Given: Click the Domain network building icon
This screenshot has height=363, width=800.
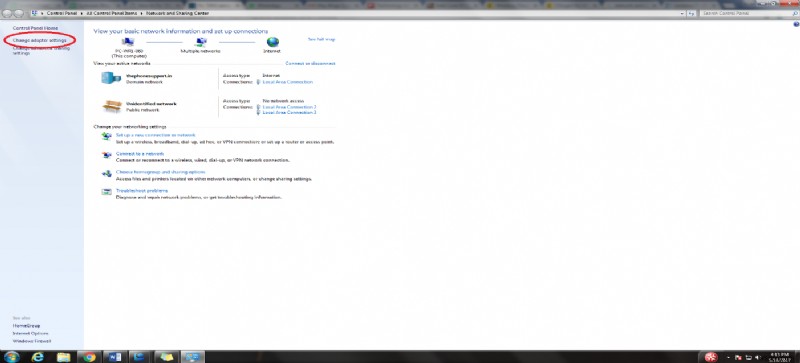Looking at the screenshot, I should (x=111, y=78).
